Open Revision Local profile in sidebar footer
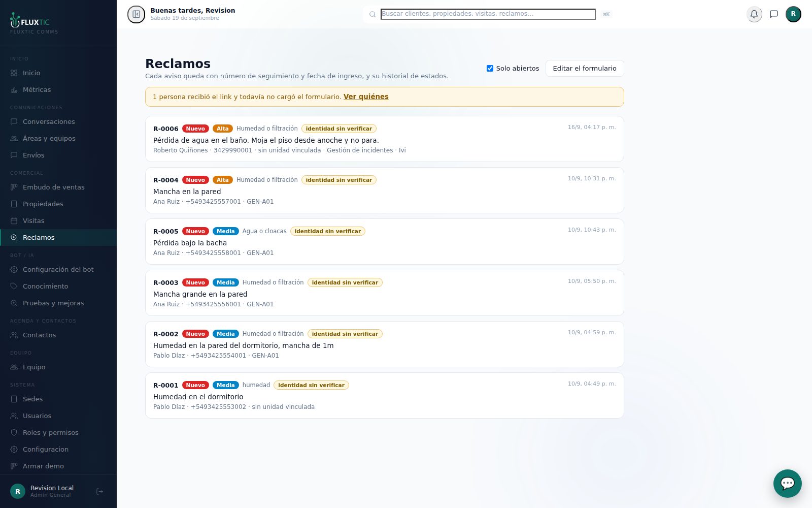This screenshot has width=812, height=508. 51,491
